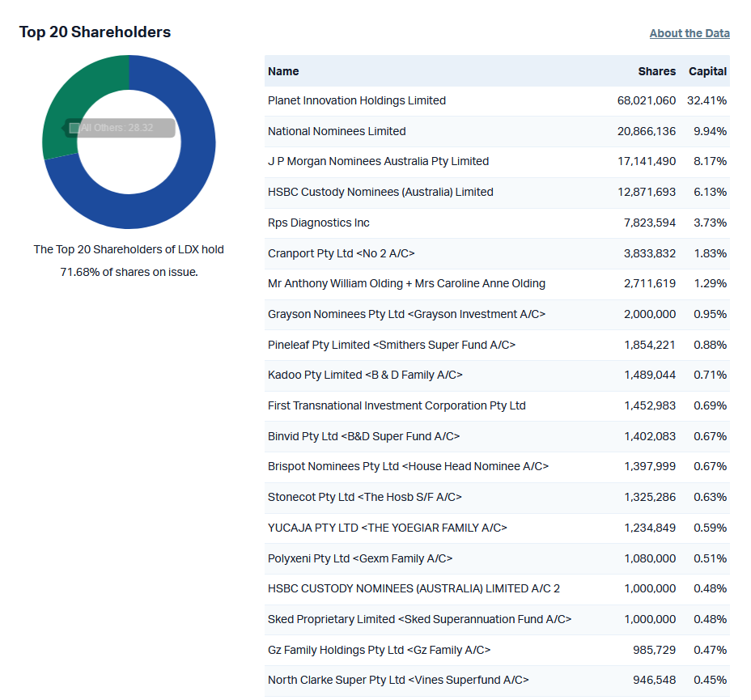Click capital value 0.63%
The width and height of the screenshot is (751, 700).
710,497
